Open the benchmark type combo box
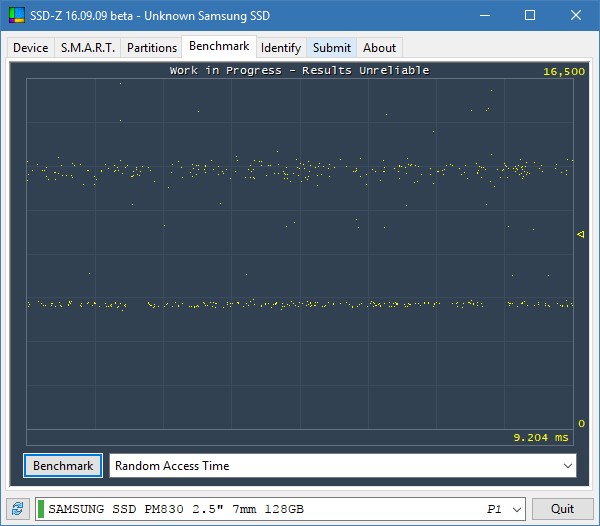This screenshot has height=526, width=600. click(x=343, y=466)
